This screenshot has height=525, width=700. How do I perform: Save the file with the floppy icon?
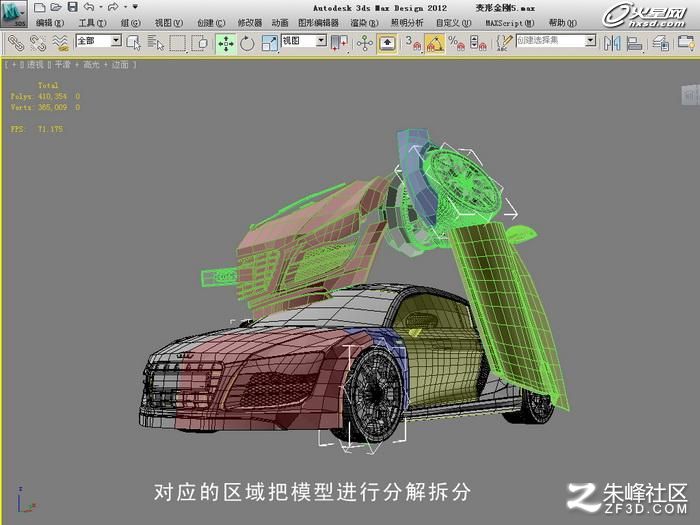pos(72,7)
